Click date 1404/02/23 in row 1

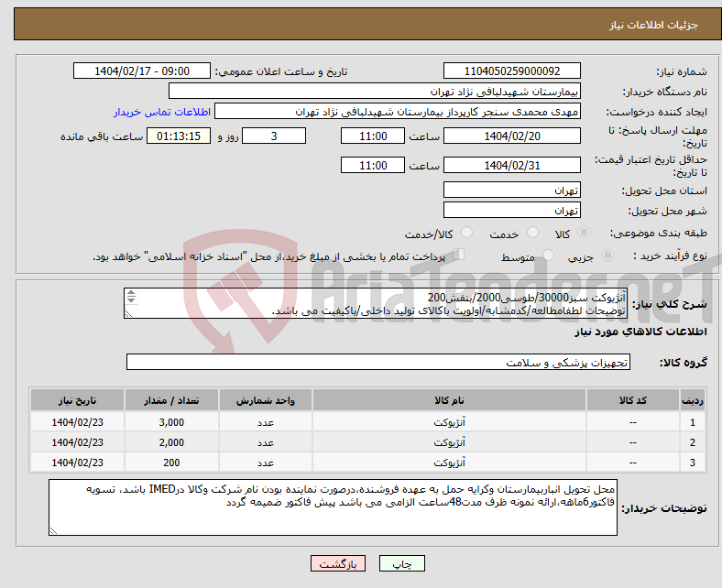click(x=77, y=422)
